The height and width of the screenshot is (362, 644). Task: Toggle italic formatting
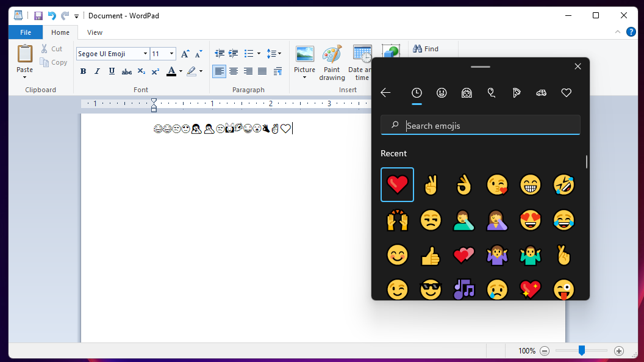(98, 71)
